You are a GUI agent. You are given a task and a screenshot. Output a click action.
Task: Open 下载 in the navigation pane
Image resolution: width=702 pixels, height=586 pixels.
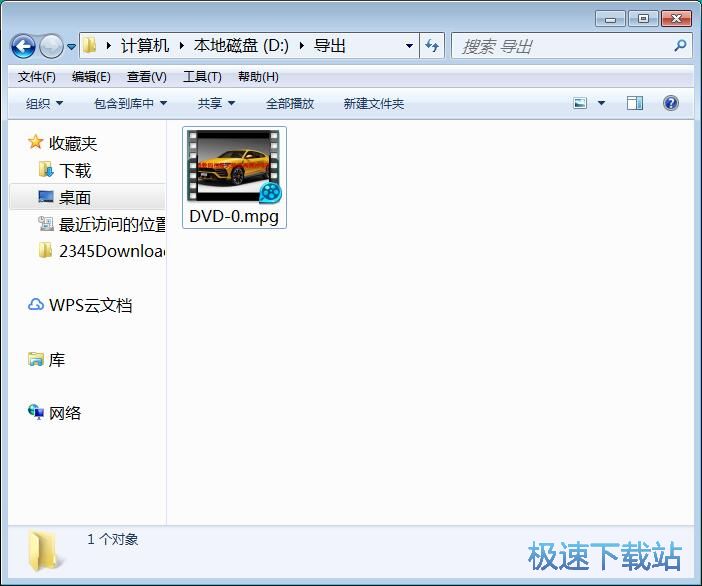pyautogui.click(x=75, y=171)
